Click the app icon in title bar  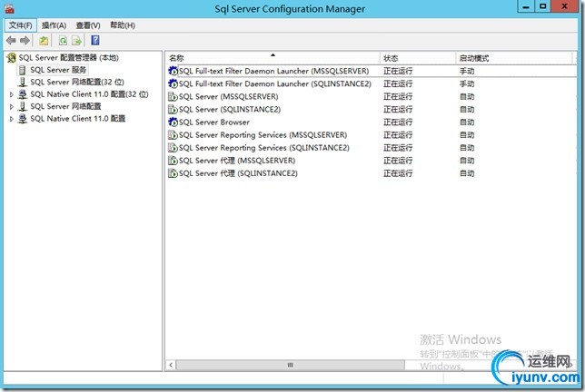[9, 8]
